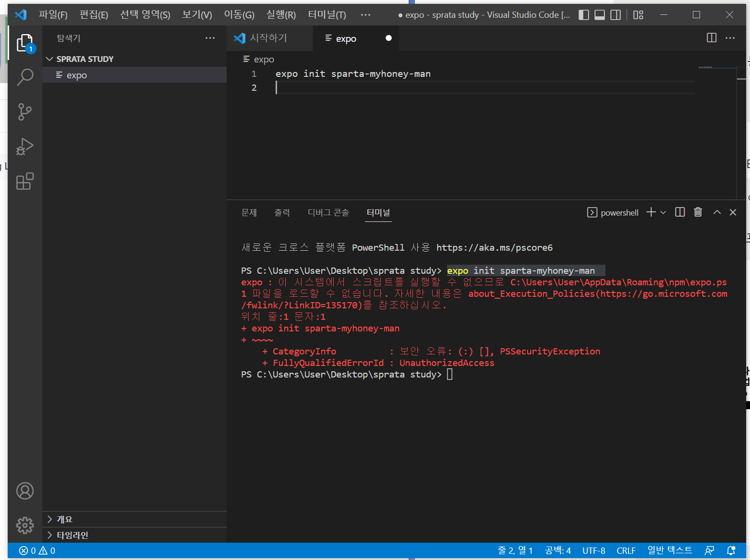
Task: Open Explorer views and more actions ellipsis
Action: tap(210, 38)
